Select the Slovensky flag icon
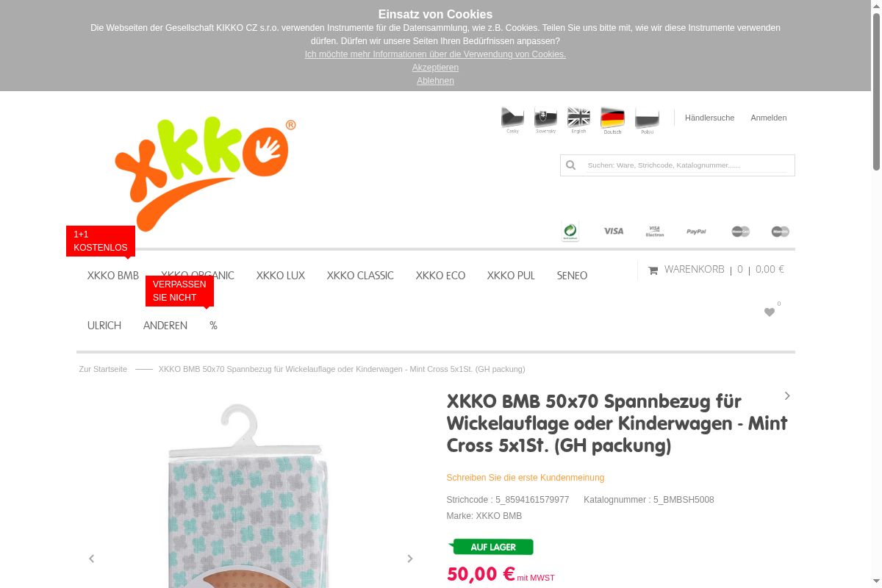The height and width of the screenshot is (588, 882). tap(545, 119)
